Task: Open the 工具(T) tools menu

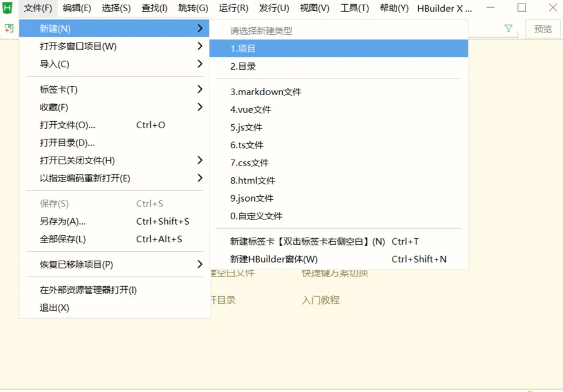Action: (x=355, y=8)
